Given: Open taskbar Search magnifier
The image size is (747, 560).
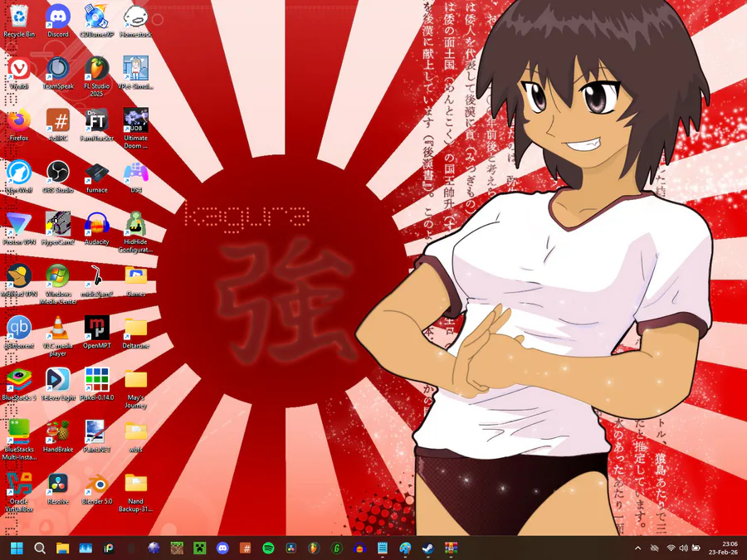Looking at the screenshot, I should tap(40, 548).
